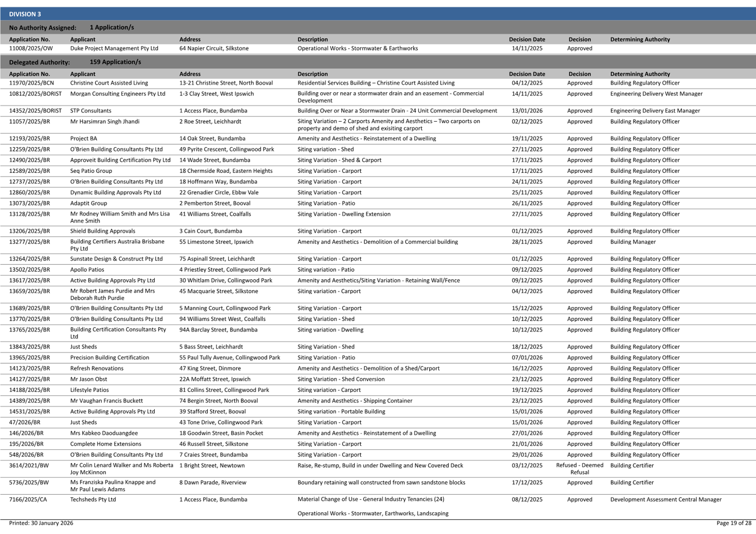Click the Shipping Container description entry
756x534 pixels.
click(355, 401)
